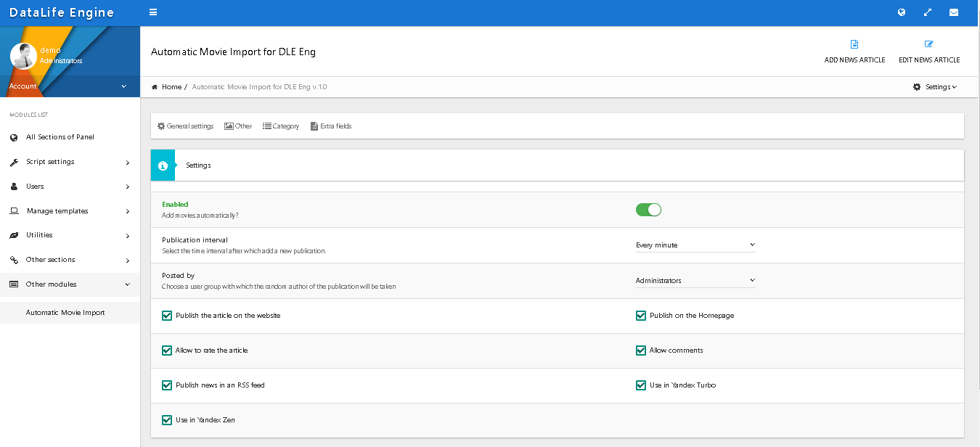Click the 'Publication interval' label

pos(195,240)
